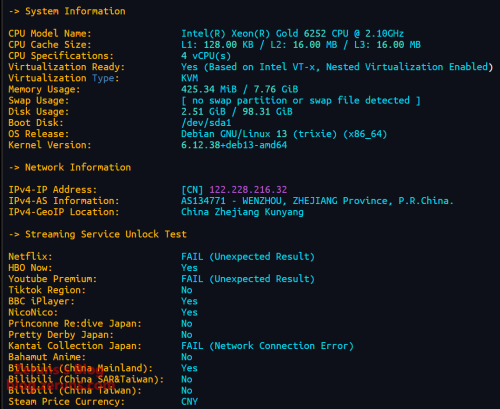Click the Streaming Service Unlock Test header
Image resolution: width=500 pixels, height=409 pixels.
point(98,234)
